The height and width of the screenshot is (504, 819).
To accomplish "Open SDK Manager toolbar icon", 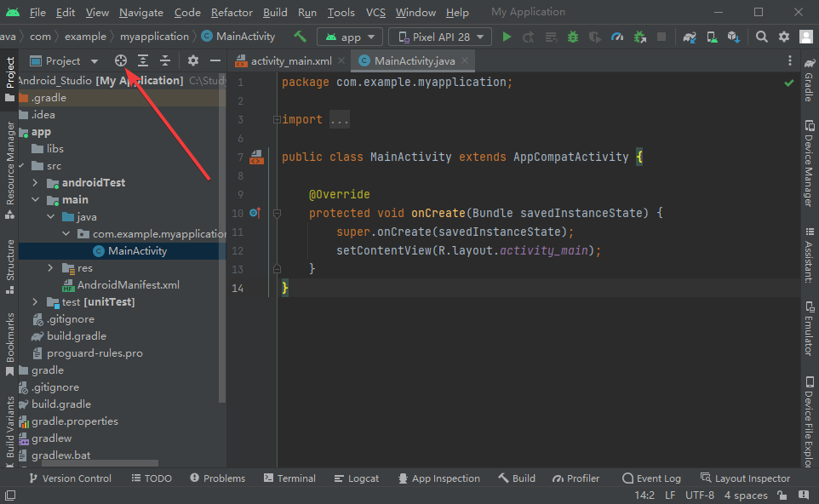I will [x=733, y=37].
